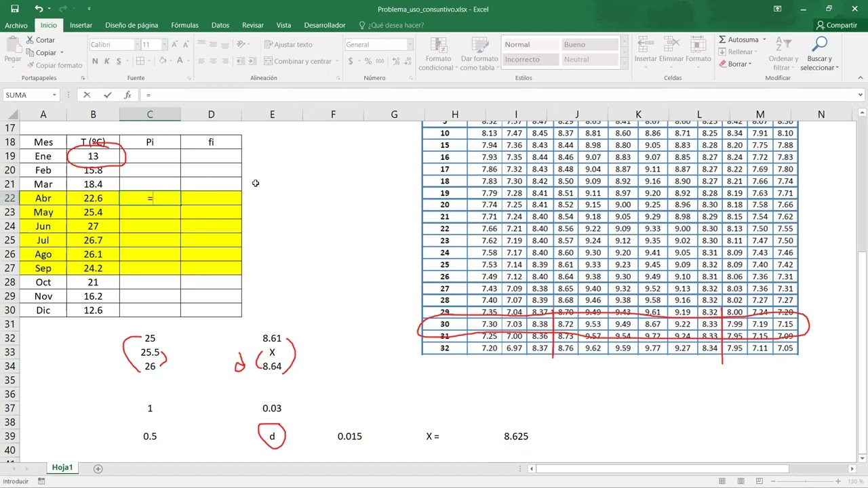Open Dar formato como tabla
This screenshot has width=868, height=488.
pos(479,54)
